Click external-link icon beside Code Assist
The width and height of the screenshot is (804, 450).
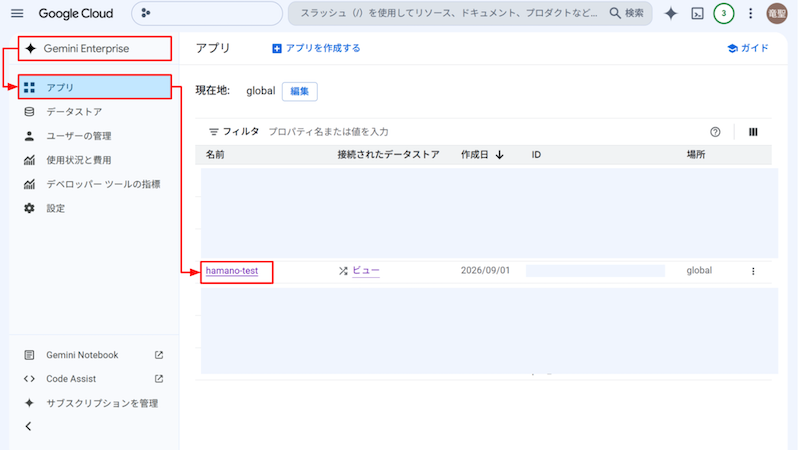[159, 379]
